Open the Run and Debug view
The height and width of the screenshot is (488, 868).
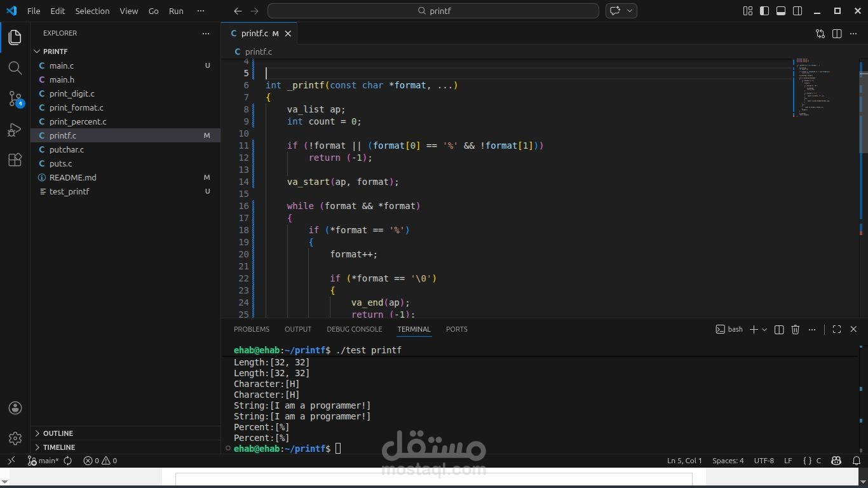click(x=15, y=130)
